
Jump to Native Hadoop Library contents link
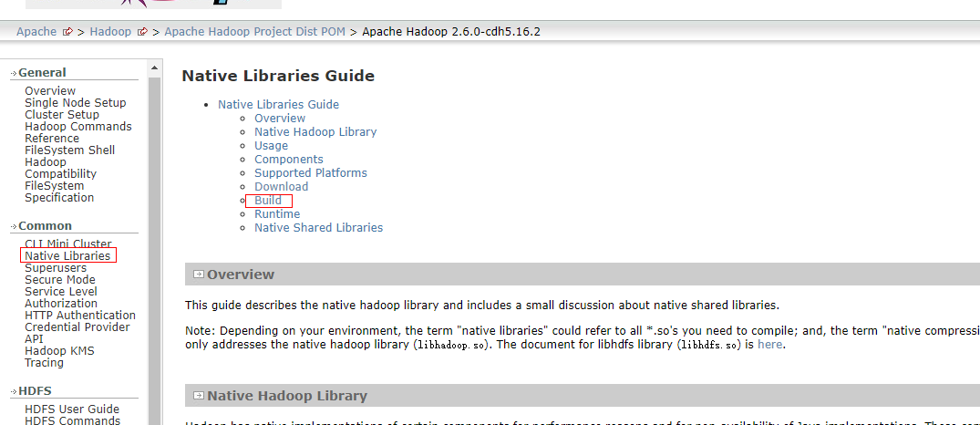(315, 132)
